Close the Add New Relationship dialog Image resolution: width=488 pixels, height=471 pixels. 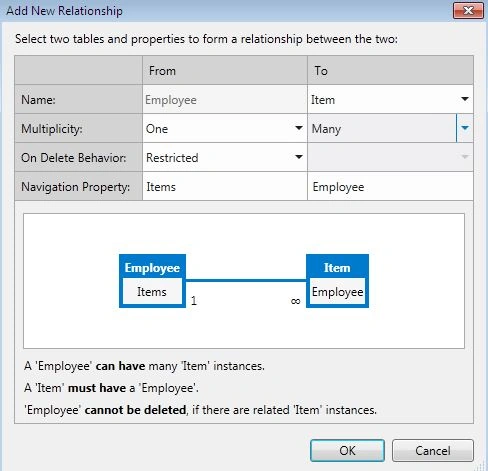point(468,11)
